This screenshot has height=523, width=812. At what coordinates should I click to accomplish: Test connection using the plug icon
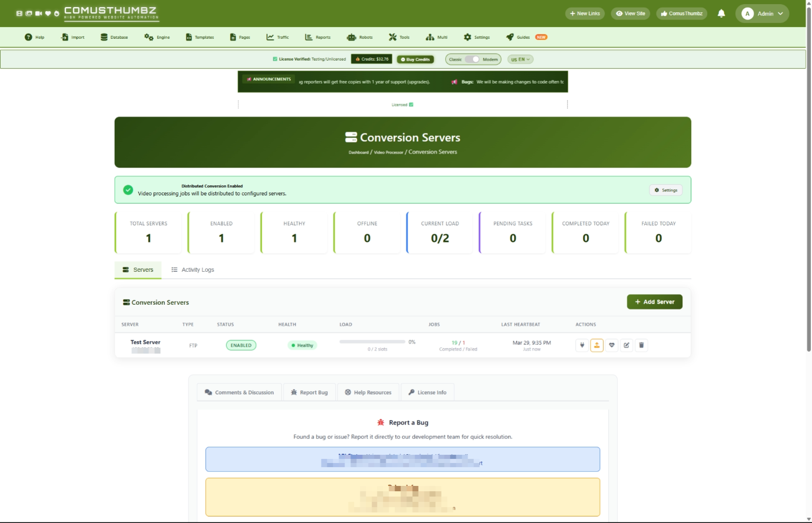(582, 345)
